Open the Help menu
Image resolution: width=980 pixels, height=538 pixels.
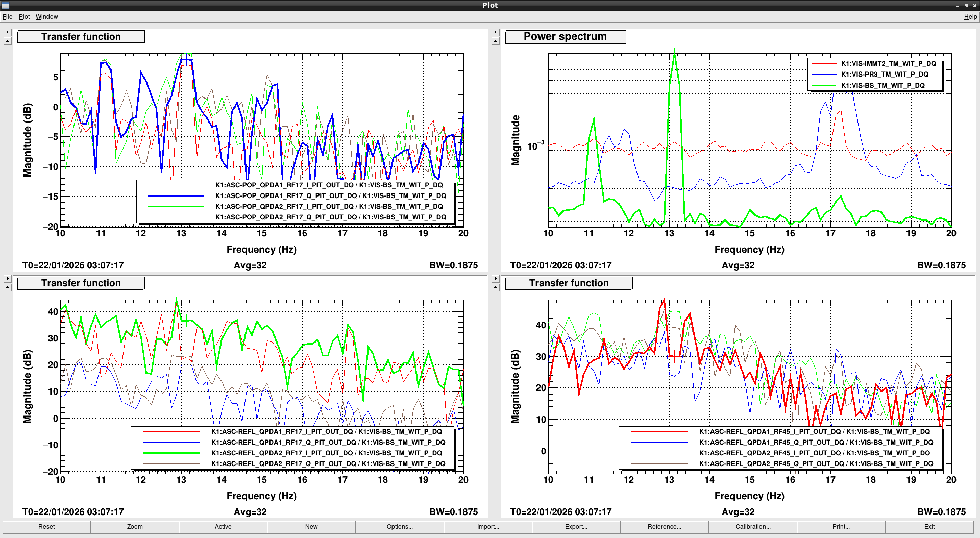(970, 17)
